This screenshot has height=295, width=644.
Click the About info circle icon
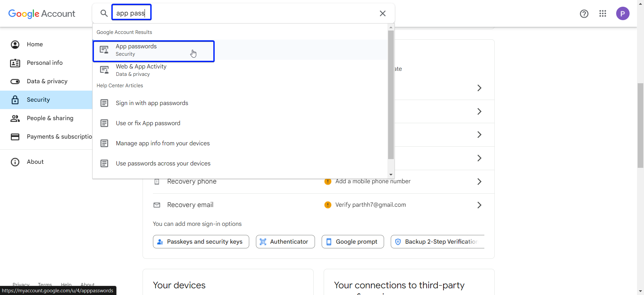tap(15, 162)
